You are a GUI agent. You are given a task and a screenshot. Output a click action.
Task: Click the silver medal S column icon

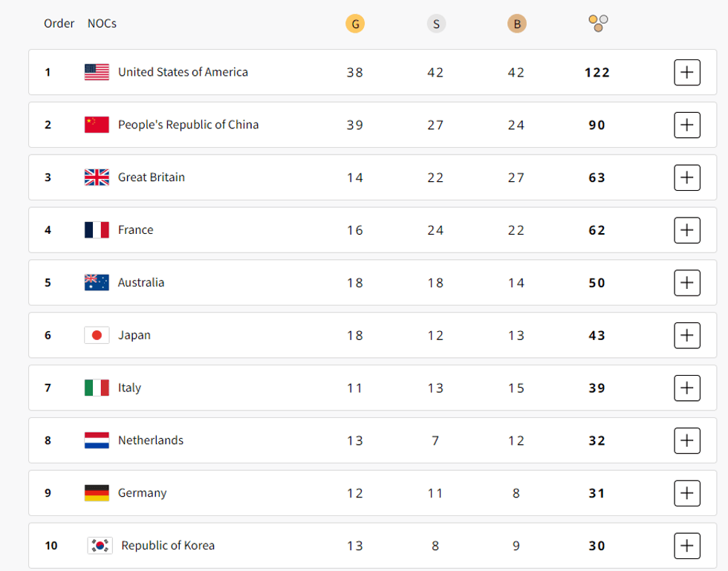[x=436, y=24]
